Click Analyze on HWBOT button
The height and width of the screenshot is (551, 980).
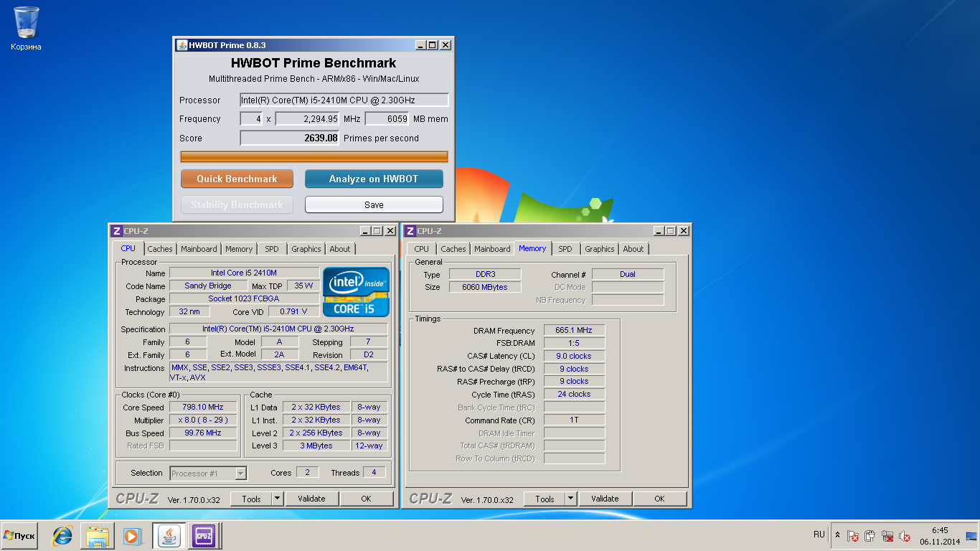[x=374, y=179]
